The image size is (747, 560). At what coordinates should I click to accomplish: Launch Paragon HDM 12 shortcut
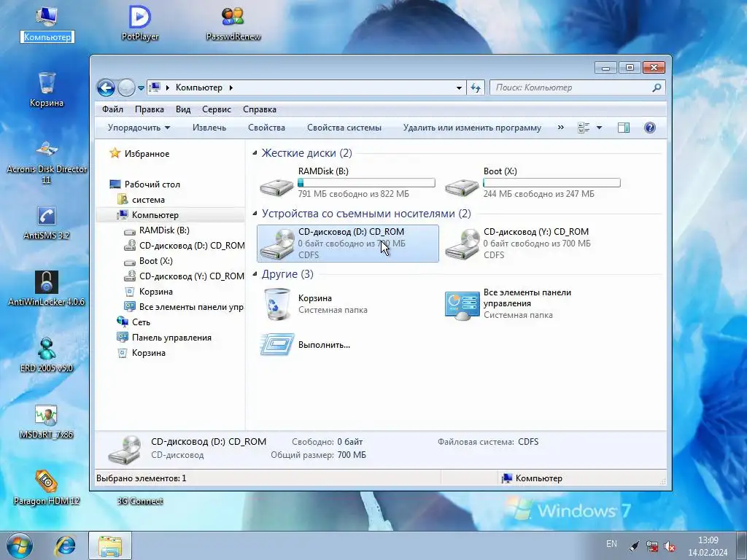click(x=46, y=488)
